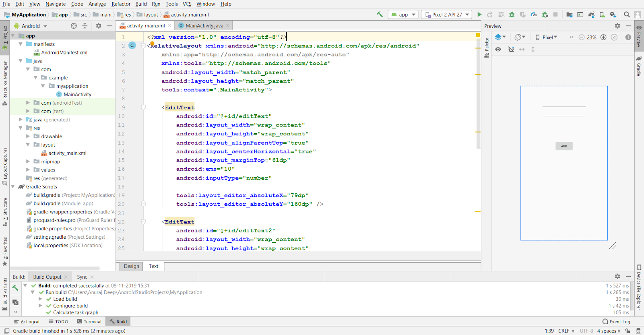
Task: Click the CRLF line separator widget
Action: (566, 331)
